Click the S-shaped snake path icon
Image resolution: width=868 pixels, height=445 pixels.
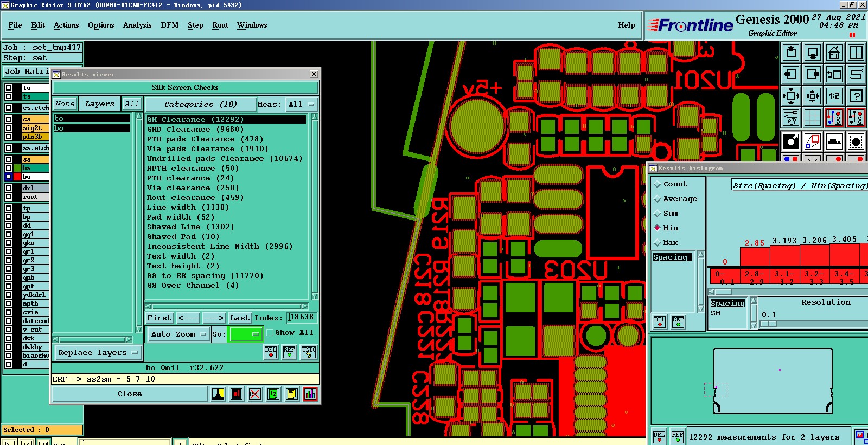856,75
